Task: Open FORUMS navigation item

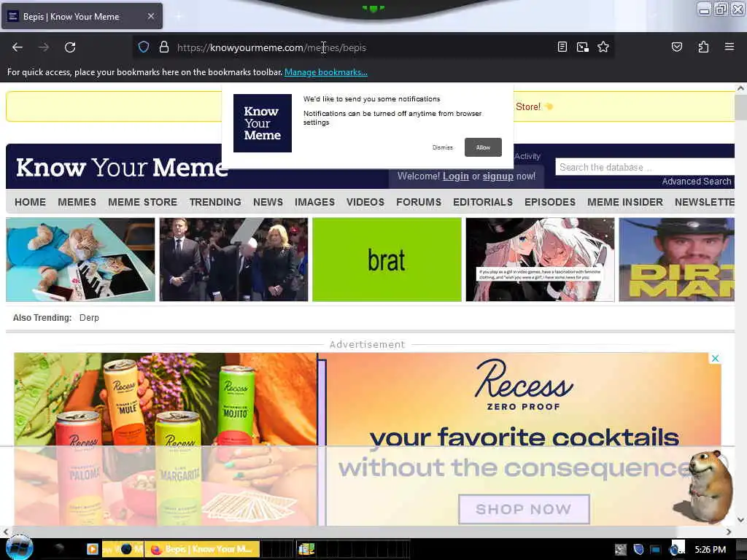Action: [419, 202]
